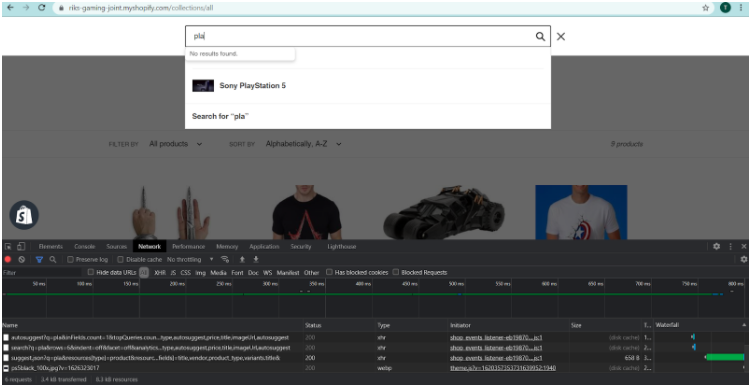The width and height of the screenshot is (749, 386).
Task: Open the All products filter dropdown
Action: coord(175,144)
